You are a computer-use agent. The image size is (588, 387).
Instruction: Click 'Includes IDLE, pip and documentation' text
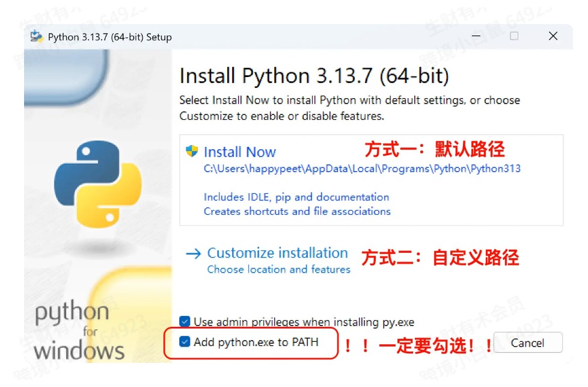point(296,197)
